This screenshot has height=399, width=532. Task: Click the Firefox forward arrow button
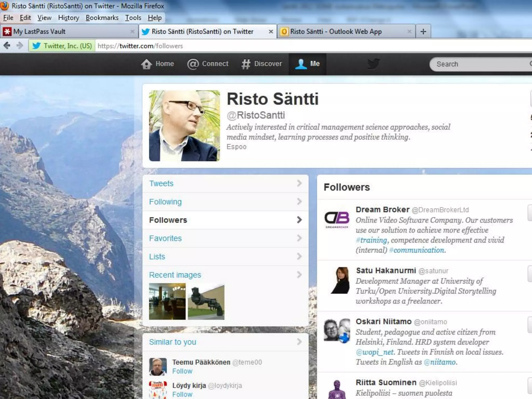tap(19, 46)
